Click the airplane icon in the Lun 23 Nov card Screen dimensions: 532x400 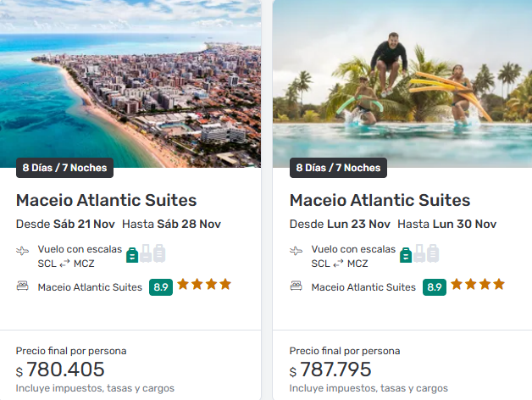296,252
